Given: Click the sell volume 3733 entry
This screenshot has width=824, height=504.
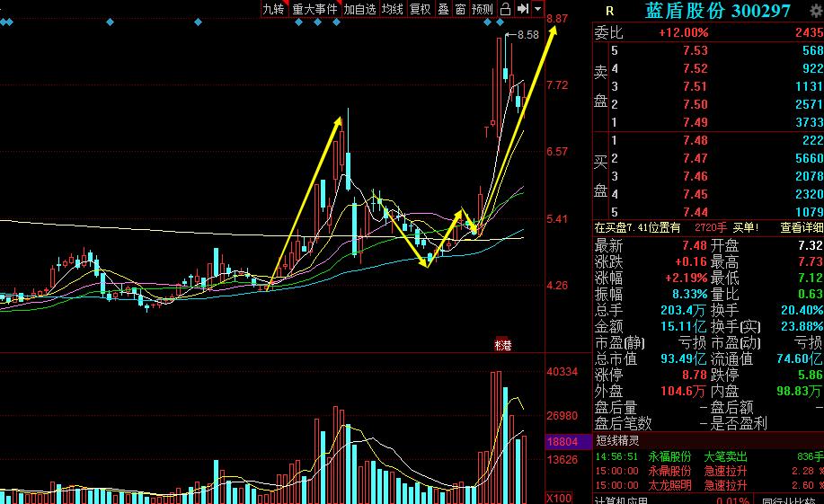Looking at the screenshot, I should click(x=809, y=122).
